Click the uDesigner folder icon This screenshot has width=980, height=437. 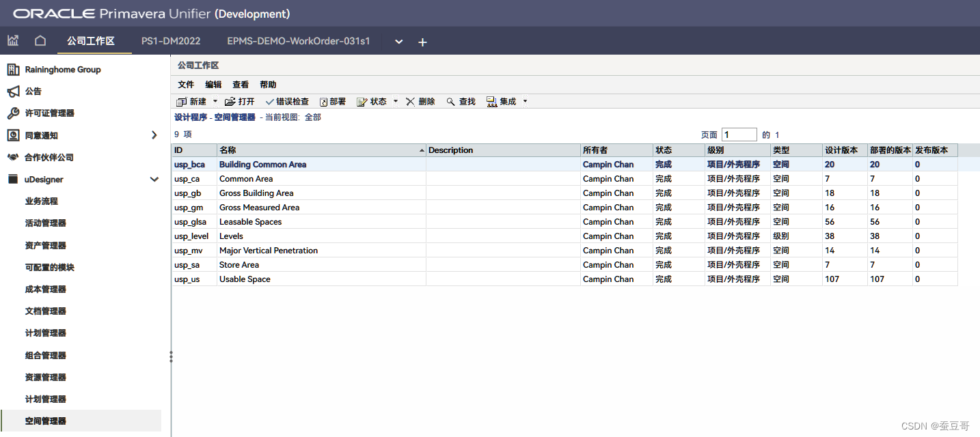point(13,179)
